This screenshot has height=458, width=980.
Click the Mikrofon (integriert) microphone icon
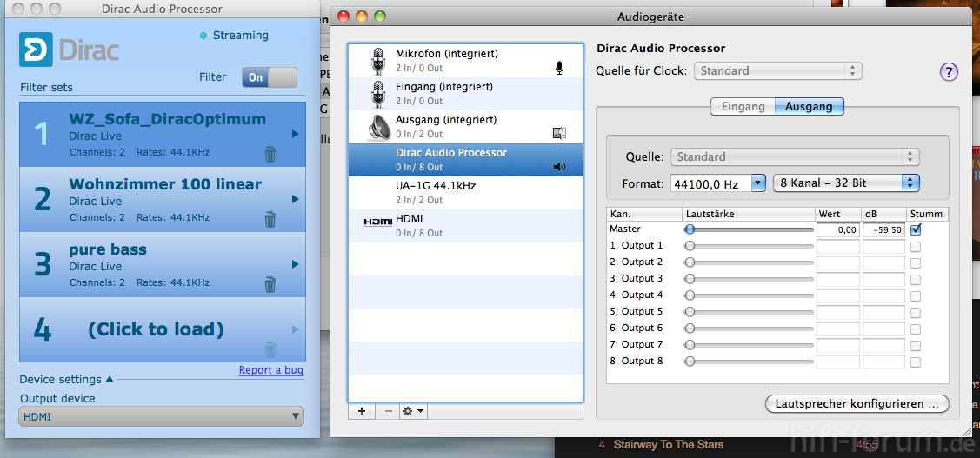[377, 61]
